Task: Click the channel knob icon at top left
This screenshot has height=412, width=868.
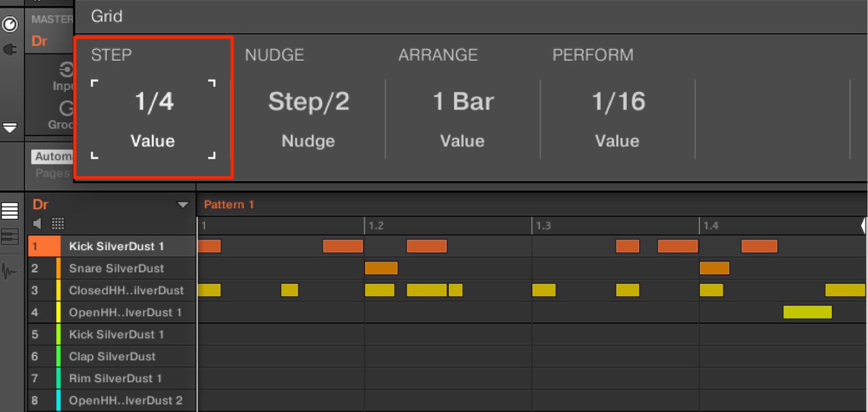Action: pos(10,25)
